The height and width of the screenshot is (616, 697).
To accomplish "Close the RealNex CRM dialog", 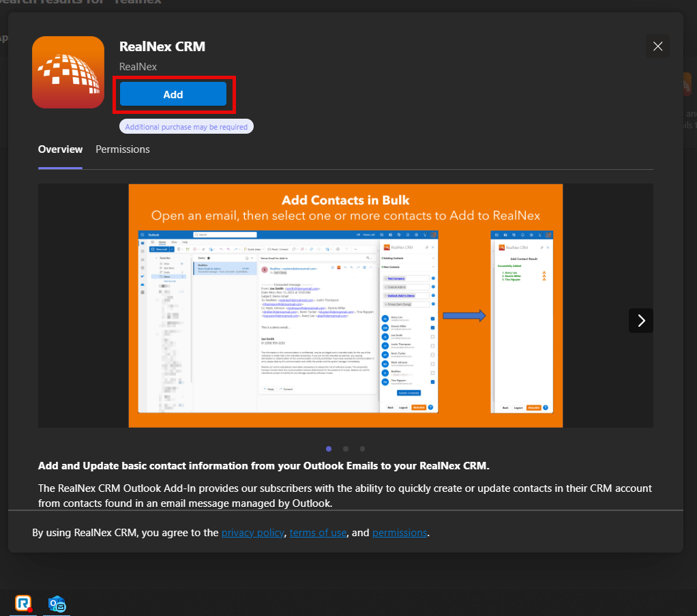I will click(x=657, y=46).
